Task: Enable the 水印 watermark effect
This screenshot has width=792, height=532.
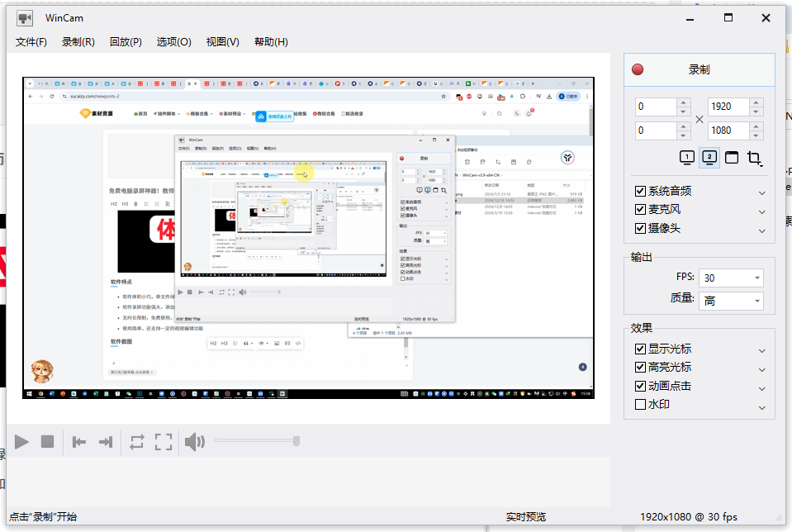Action: tap(640, 405)
